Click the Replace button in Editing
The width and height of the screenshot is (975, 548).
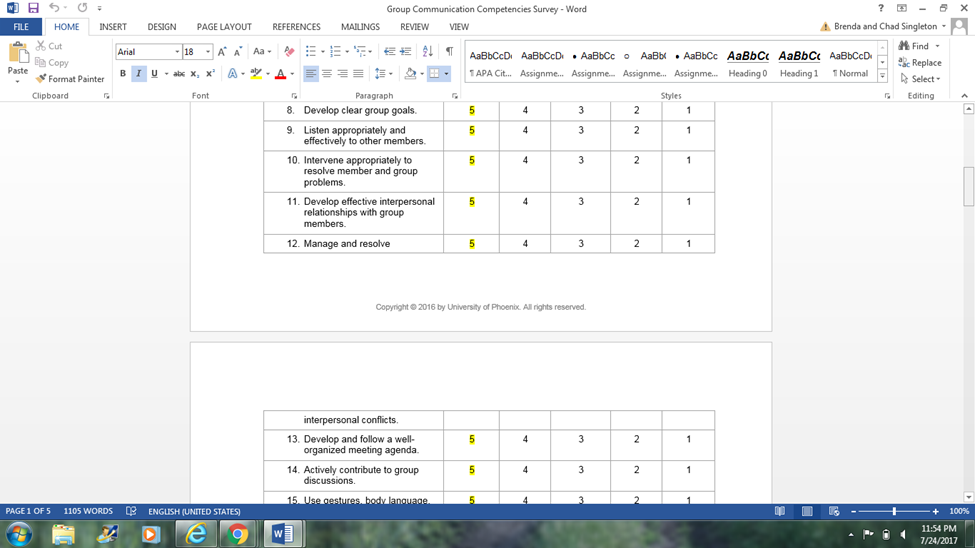tap(920, 62)
